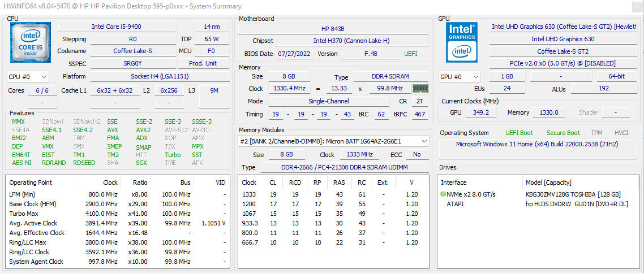Expand the memory module selection dropdown
This screenshot has height=274, width=644.
pyautogui.click(x=333, y=141)
